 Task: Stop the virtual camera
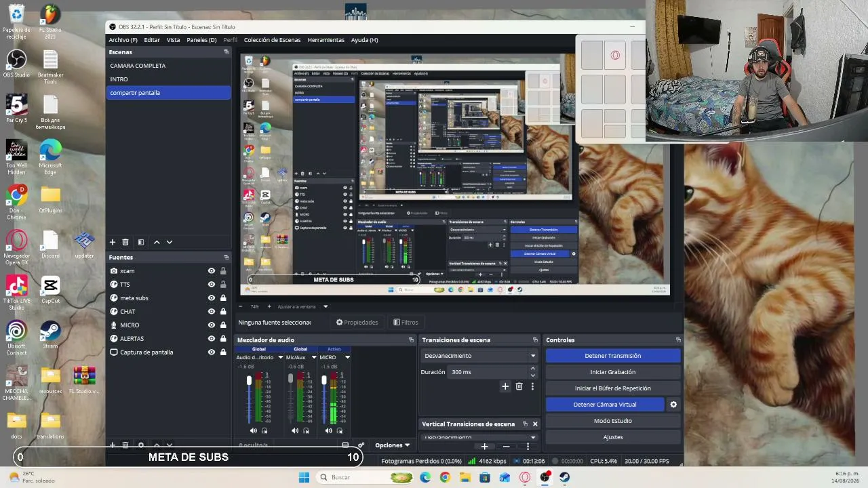(605, 405)
